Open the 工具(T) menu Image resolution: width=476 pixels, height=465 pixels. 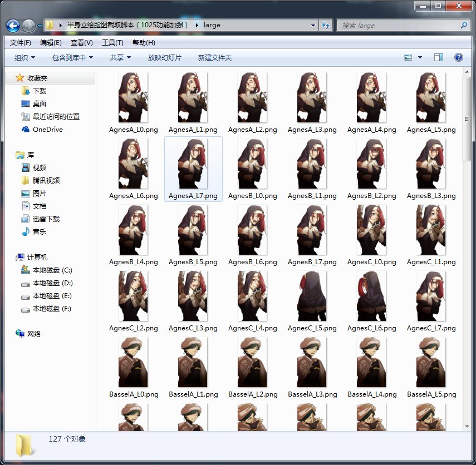tap(112, 43)
